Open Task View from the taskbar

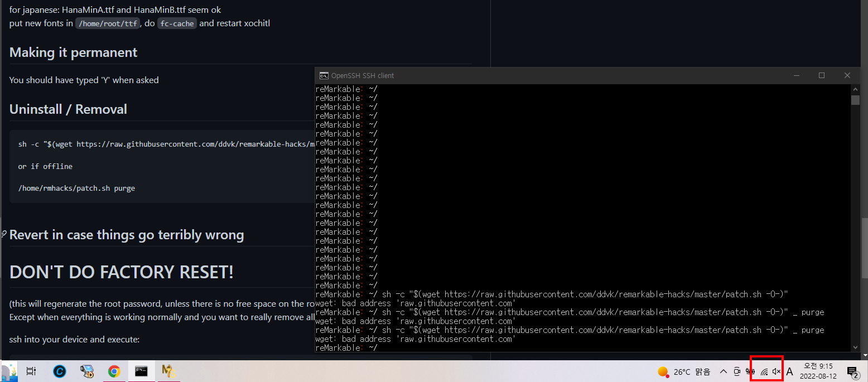coord(31,371)
